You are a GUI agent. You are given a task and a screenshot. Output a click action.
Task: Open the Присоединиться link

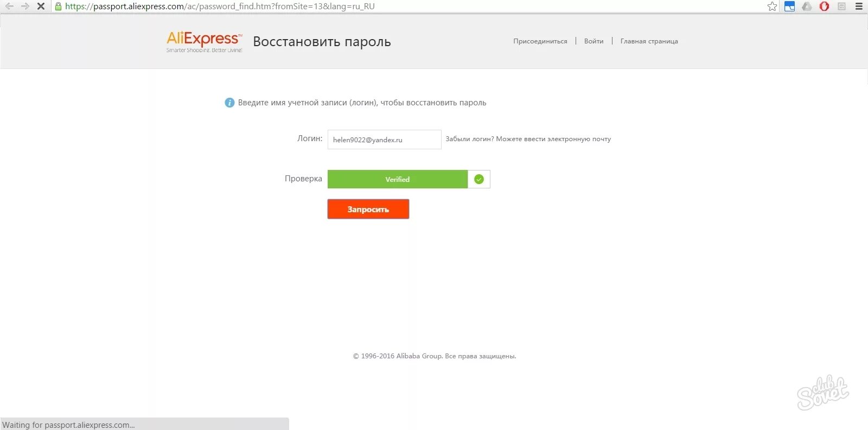[540, 41]
